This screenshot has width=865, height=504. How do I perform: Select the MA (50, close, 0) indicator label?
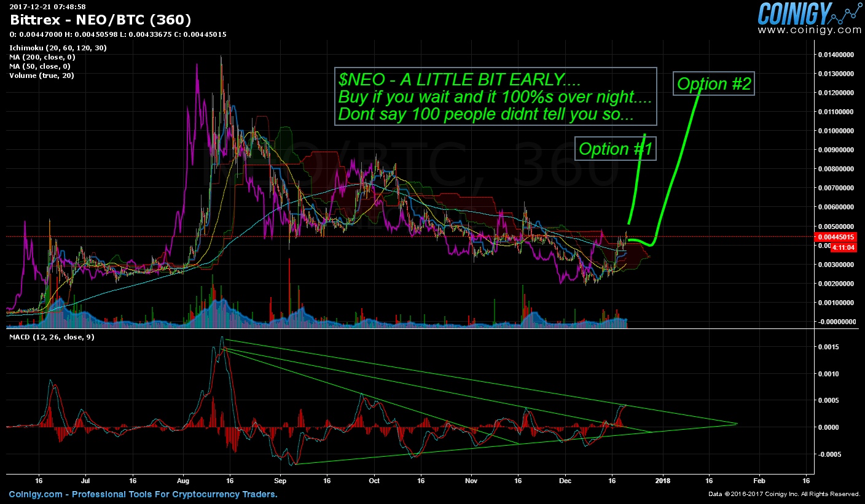tap(40, 66)
